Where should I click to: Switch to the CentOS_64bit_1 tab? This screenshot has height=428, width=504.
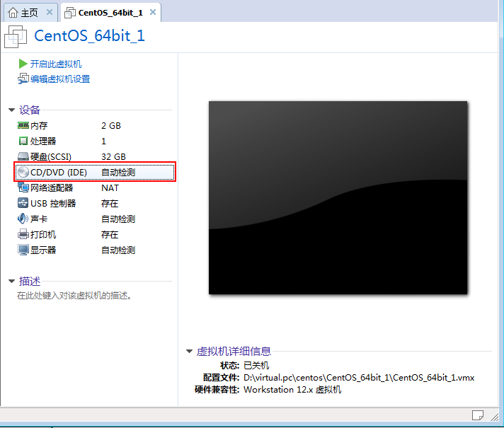(110, 13)
